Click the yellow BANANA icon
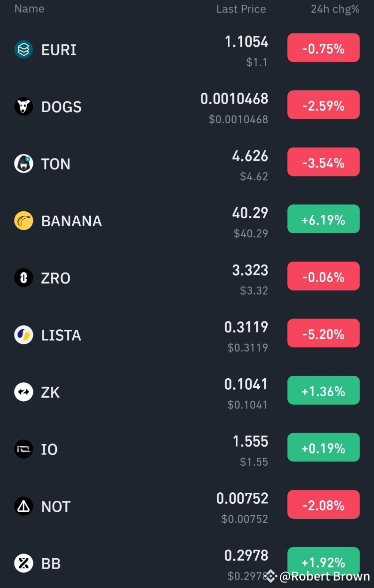The height and width of the screenshot is (588, 374). (23, 221)
